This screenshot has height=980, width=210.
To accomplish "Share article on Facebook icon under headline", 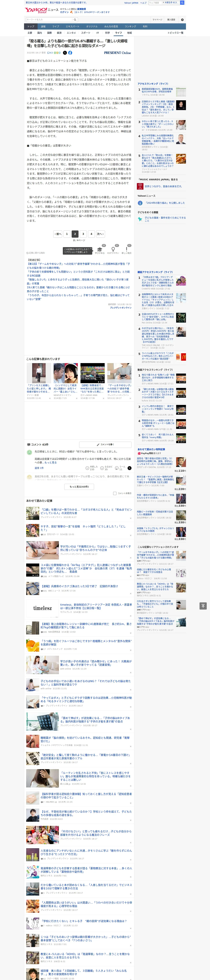I will pyautogui.click(x=70, y=53).
